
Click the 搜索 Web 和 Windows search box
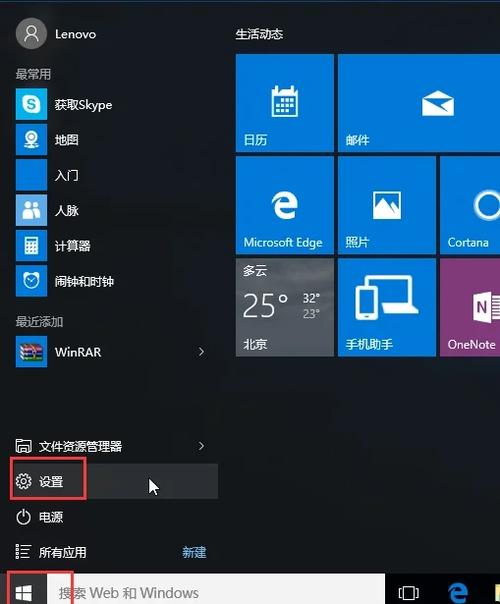(x=216, y=589)
